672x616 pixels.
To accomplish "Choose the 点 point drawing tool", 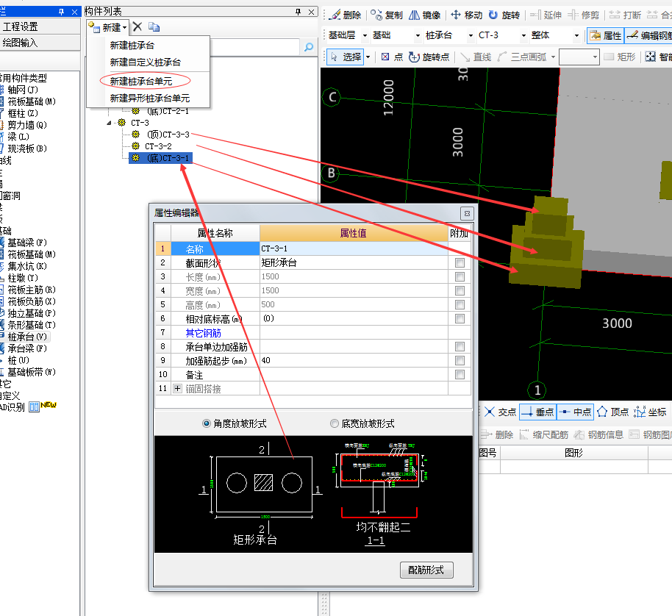I will point(392,57).
